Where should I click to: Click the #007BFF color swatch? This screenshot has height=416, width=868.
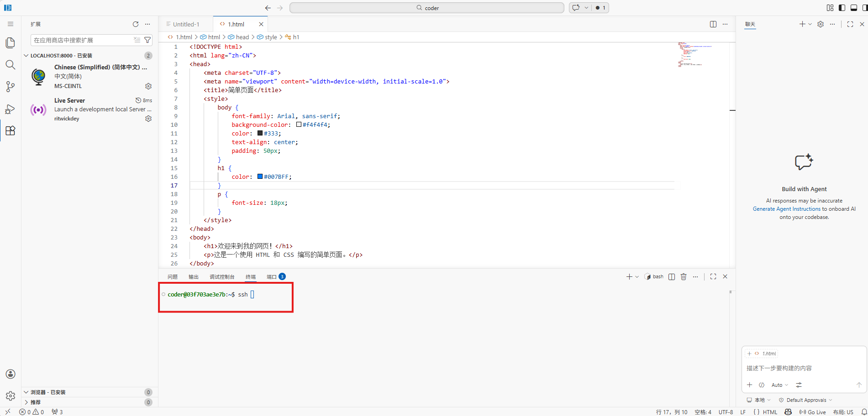click(260, 177)
